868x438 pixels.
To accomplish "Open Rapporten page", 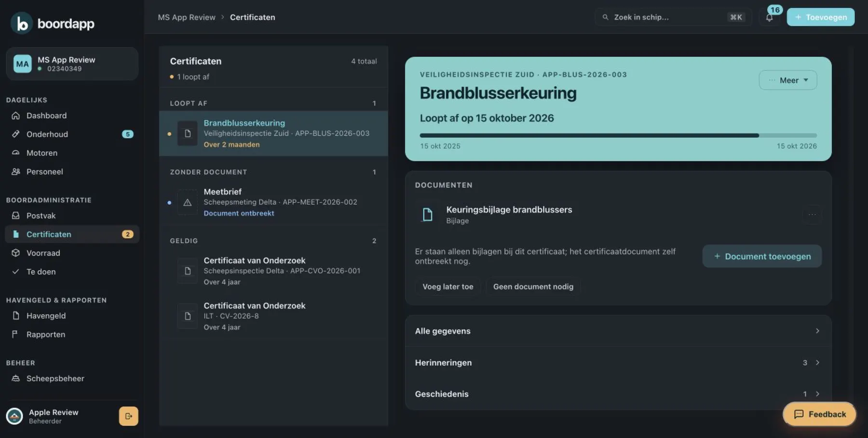I will point(72,335).
